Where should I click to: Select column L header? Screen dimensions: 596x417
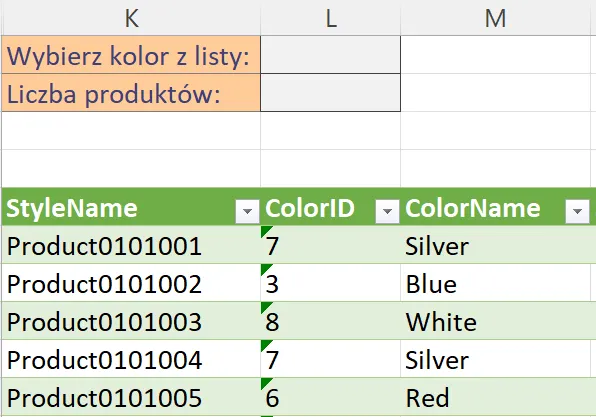331,18
